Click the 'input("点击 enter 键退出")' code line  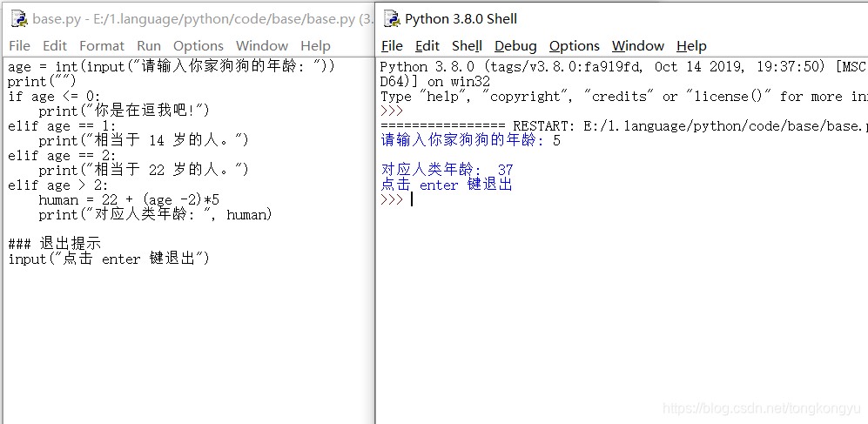pyautogui.click(x=109, y=259)
